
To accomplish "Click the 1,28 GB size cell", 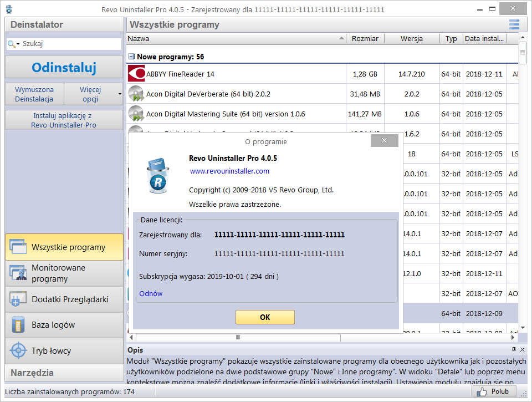I will click(365, 74).
